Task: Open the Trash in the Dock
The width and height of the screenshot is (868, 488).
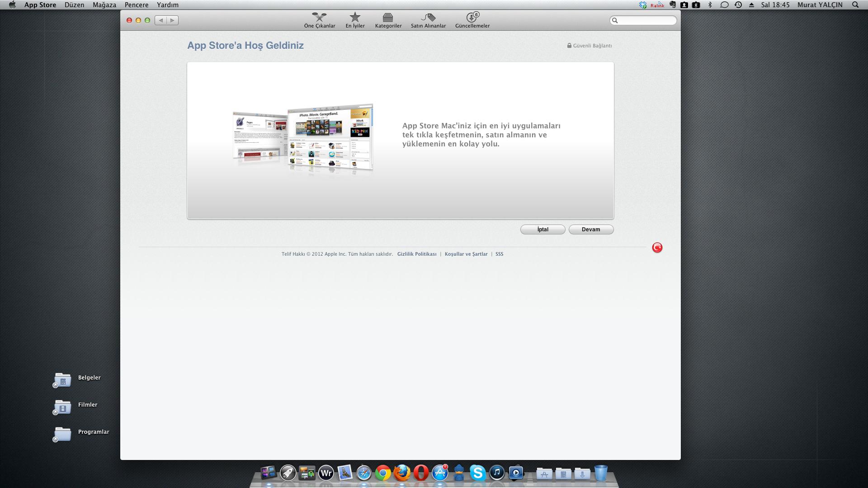Action: coord(601,473)
